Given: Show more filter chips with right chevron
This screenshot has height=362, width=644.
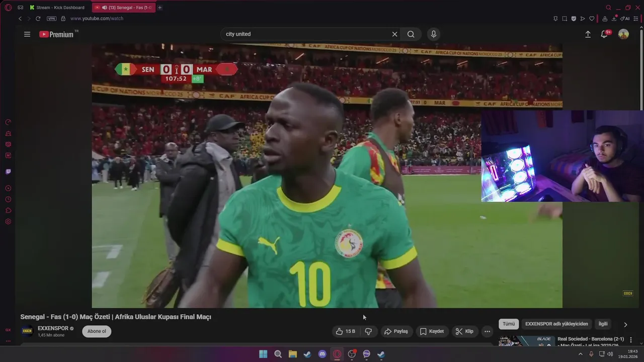Looking at the screenshot, I should point(625,324).
